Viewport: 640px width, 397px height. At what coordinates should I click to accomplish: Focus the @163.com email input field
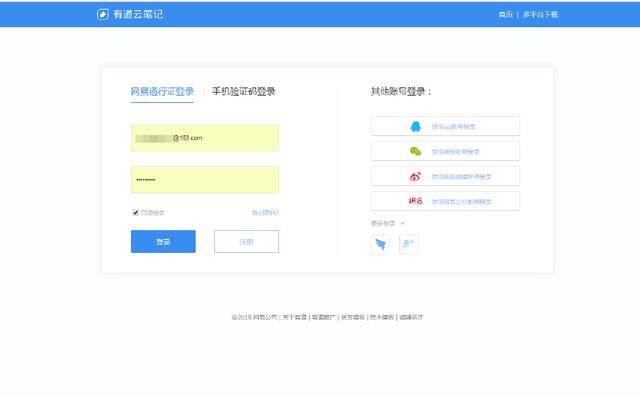tap(205, 138)
